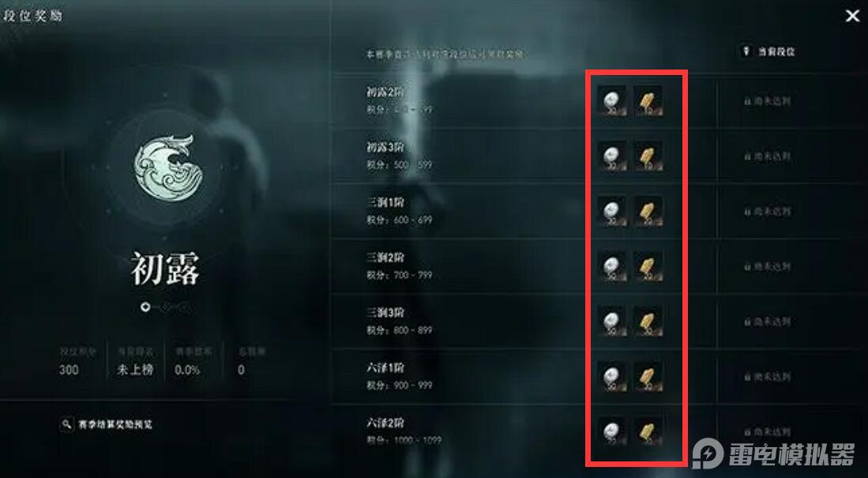
Task: Select the 初露3阶 rank row title
Action: pos(385,147)
